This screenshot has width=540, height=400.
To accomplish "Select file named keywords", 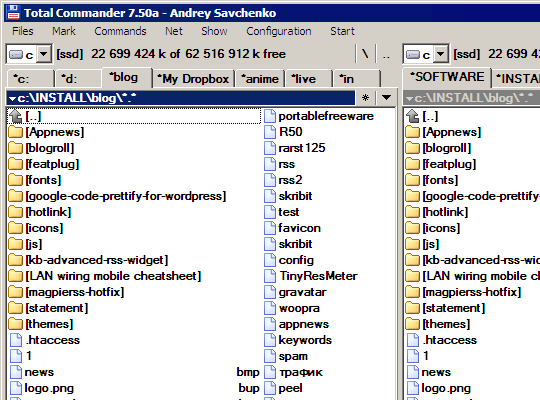I will tap(305, 340).
